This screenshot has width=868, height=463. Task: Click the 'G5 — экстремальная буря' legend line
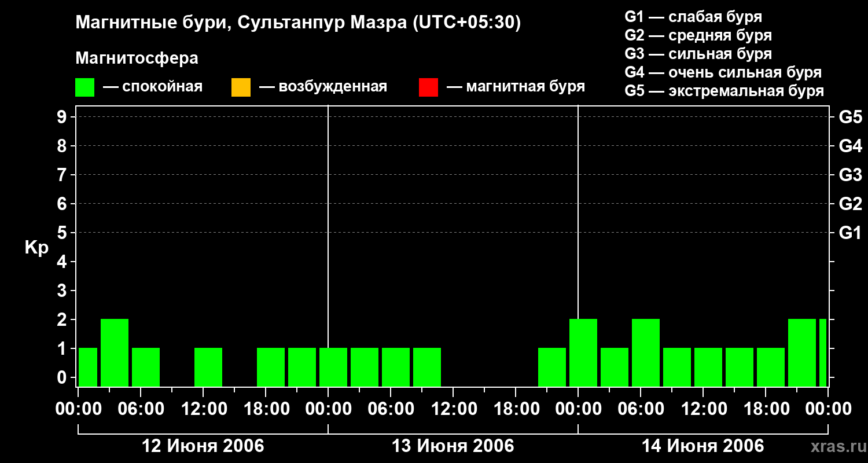point(724,91)
